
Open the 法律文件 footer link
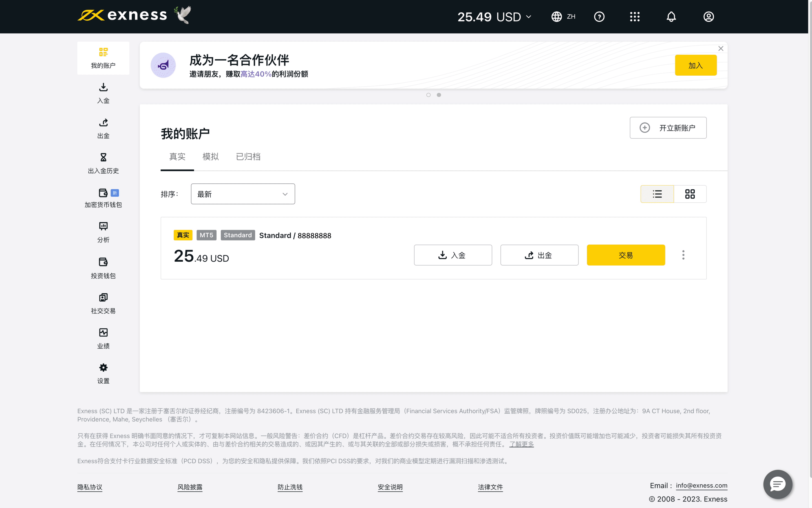[490, 487]
